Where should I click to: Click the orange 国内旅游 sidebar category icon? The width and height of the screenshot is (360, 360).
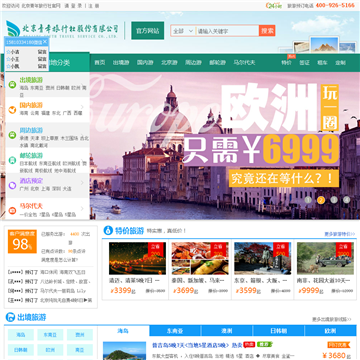[x=12, y=110]
